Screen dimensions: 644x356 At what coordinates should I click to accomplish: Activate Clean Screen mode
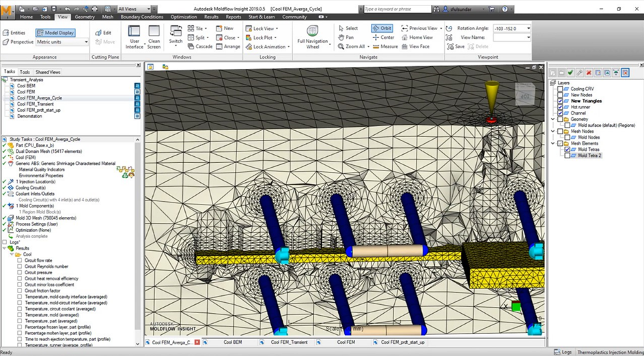coord(154,38)
